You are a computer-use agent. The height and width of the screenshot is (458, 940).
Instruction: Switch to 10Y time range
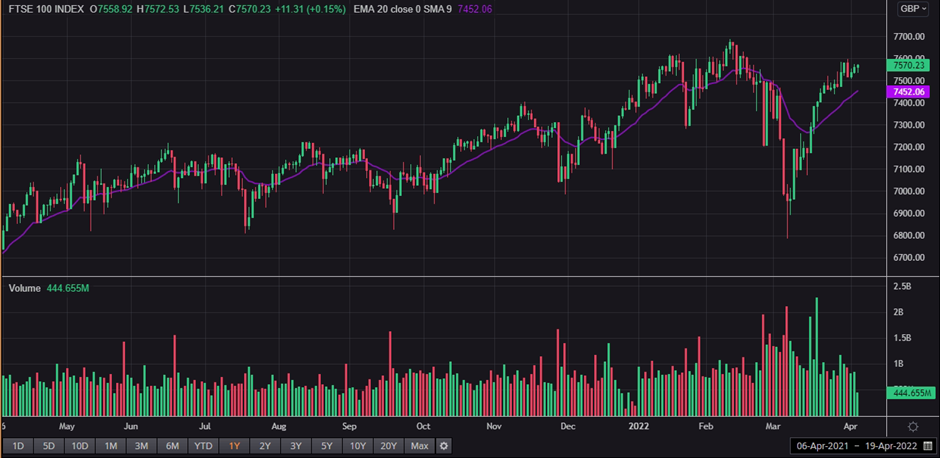click(x=357, y=446)
